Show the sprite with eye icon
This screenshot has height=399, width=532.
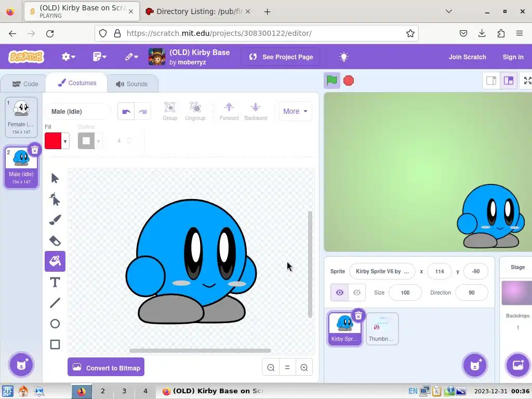point(340,292)
